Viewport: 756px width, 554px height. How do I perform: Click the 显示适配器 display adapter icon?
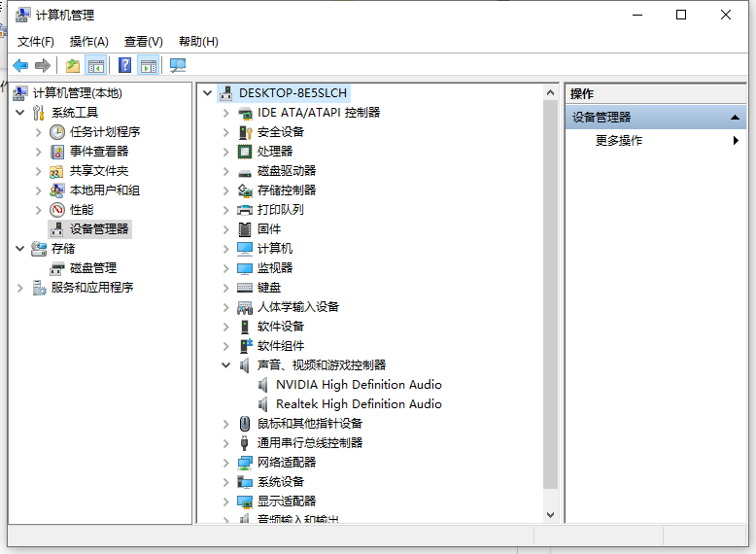245,502
